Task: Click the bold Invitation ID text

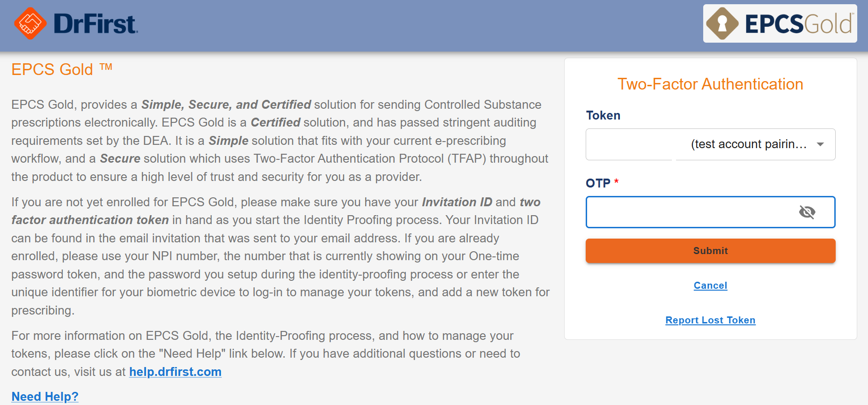Action: click(457, 202)
